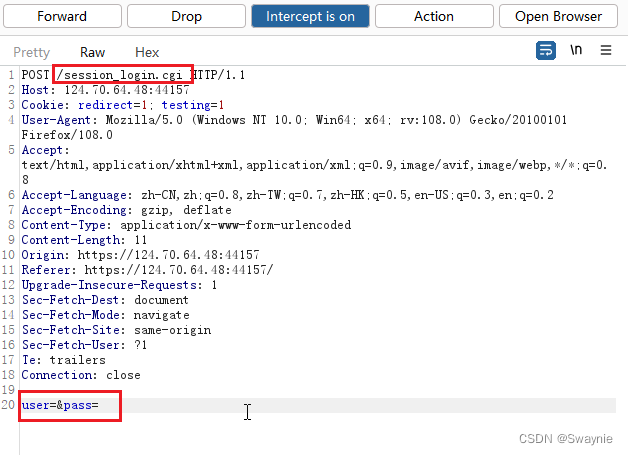The width and height of the screenshot is (628, 455).
Task: Click the Connection: close header line
Action: click(81, 375)
